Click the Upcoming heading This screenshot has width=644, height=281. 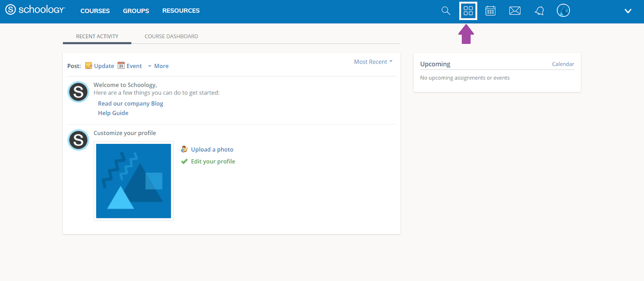click(x=435, y=64)
